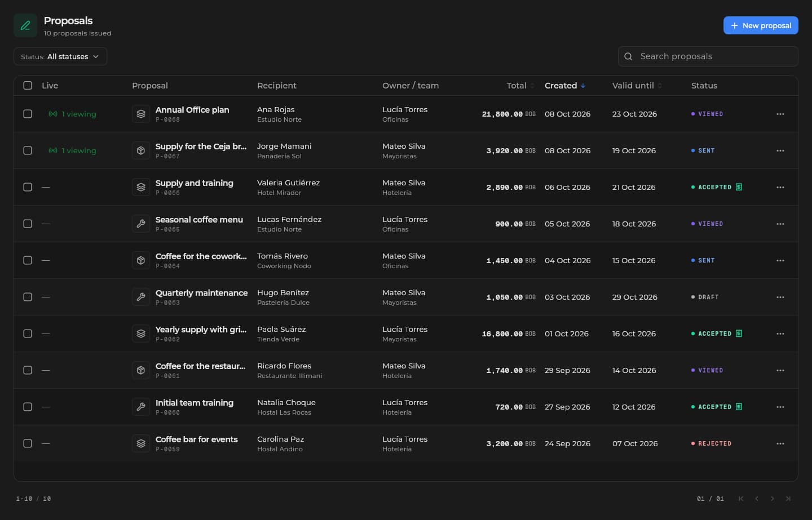
Task: Click the wrench icon next to Seasonal coffee menu
Action: [141, 224]
